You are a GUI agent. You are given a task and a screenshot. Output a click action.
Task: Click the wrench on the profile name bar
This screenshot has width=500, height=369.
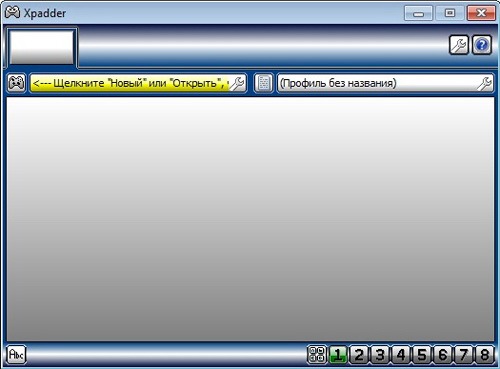tap(484, 83)
